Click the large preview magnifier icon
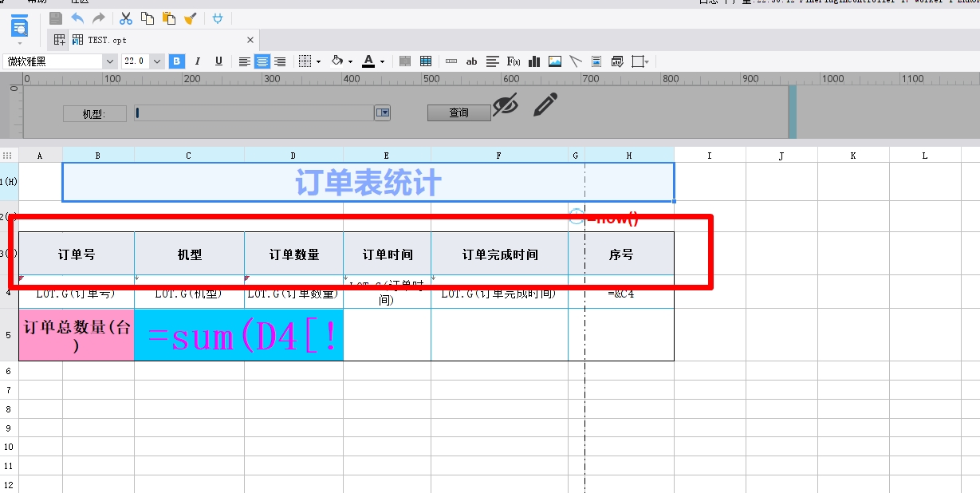 [20, 26]
